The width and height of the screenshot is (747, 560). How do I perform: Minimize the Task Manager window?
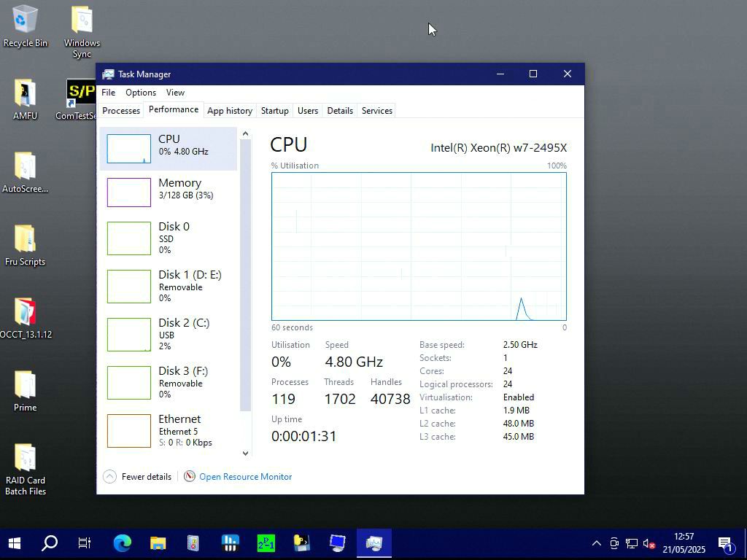tap(500, 74)
